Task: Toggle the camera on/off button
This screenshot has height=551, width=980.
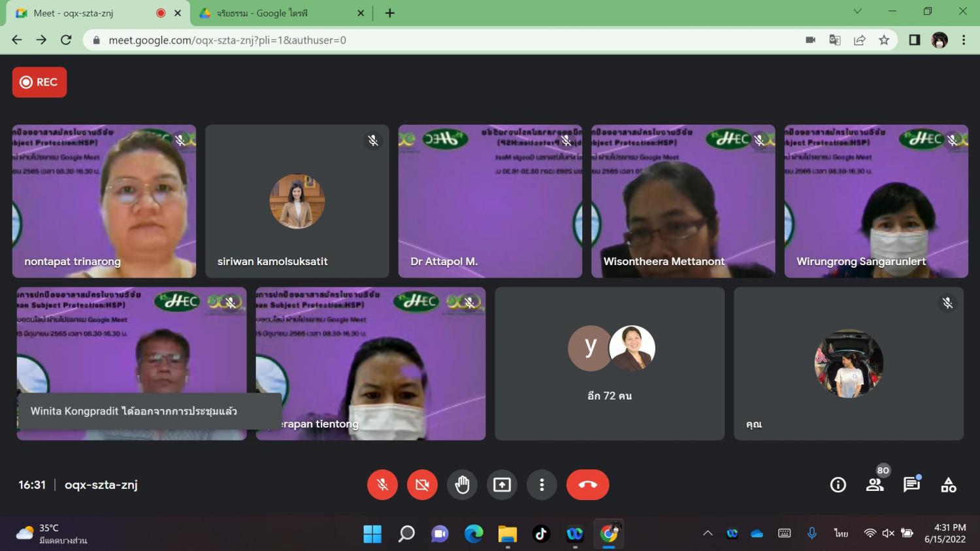Action: pyautogui.click(x=422, y=484)
